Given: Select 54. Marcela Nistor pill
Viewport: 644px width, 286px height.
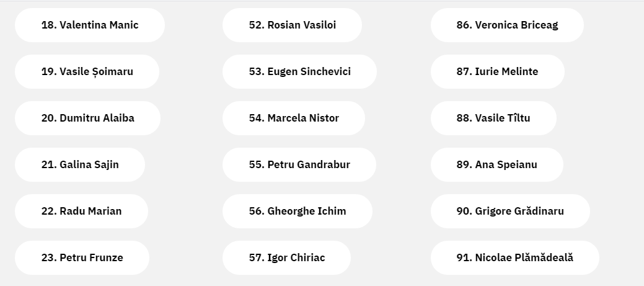Looking at the screenshot, I should pos(294,118).
